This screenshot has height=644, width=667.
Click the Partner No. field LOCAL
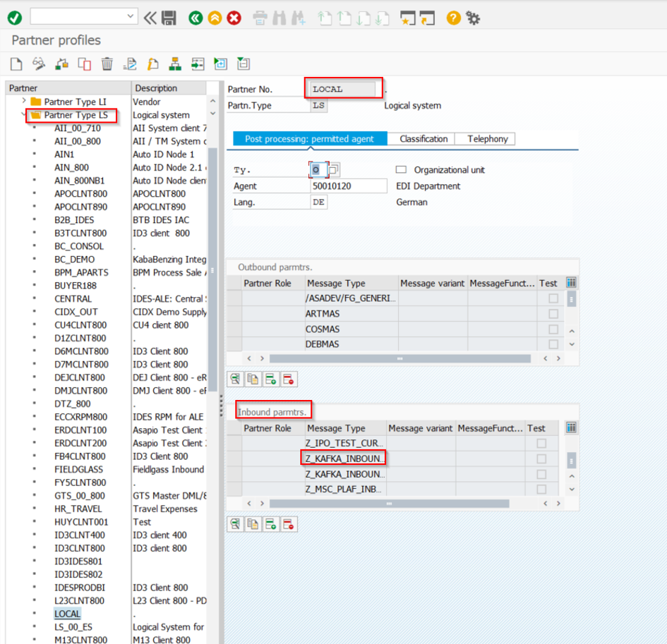(343, 90)
